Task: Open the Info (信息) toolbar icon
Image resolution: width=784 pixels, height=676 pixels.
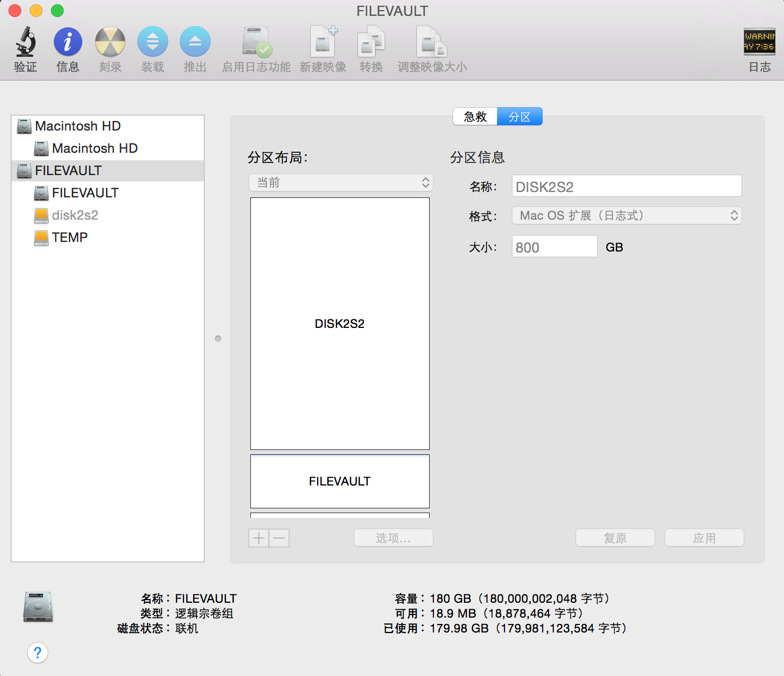Action: point(68,42)
